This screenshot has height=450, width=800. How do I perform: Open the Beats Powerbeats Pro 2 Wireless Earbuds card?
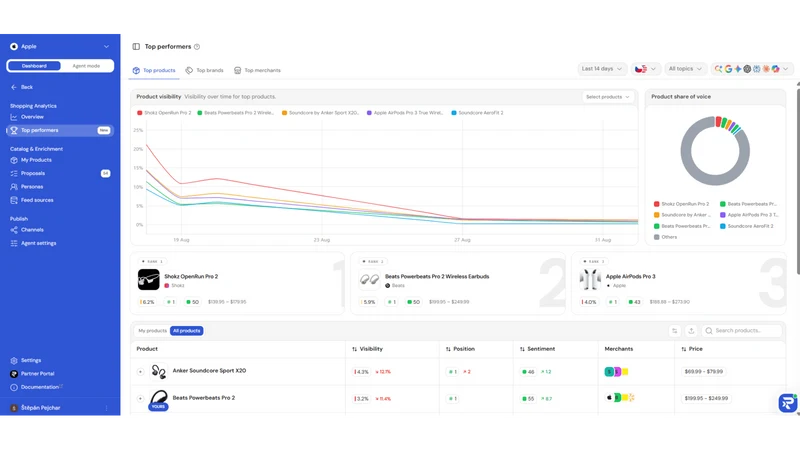pos(459,283)
